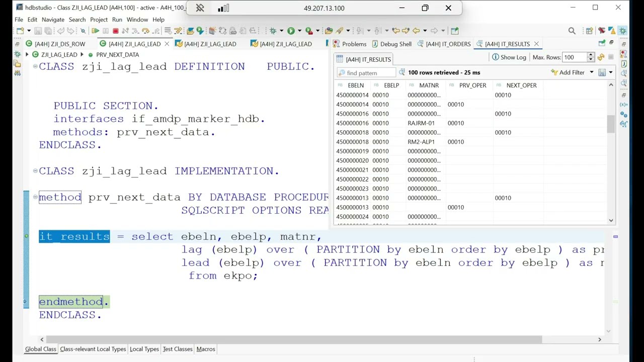Click the Max. Rows input field
The width and height of the screenshot is (644, 362).
[x=575, y=57]
